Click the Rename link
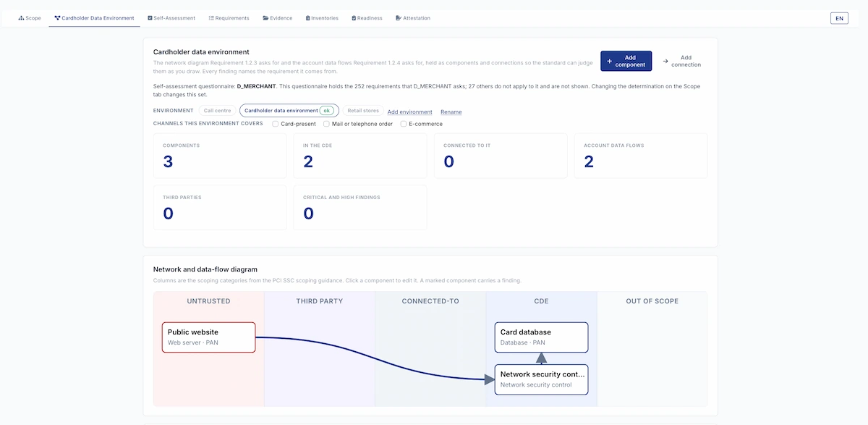The image size is (868, 425). 451,111
